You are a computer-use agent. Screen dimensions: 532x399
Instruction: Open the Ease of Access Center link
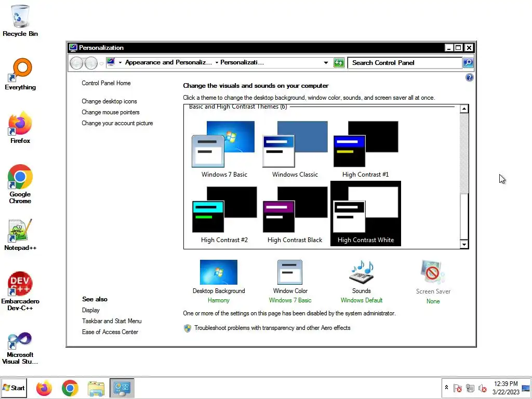tap(110, 332)
